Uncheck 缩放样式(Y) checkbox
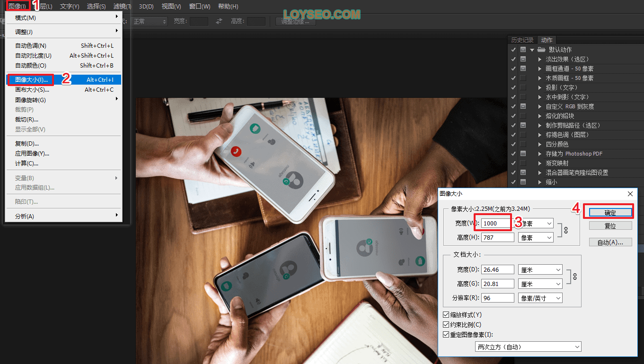644x364 pixels. (446, 315)
